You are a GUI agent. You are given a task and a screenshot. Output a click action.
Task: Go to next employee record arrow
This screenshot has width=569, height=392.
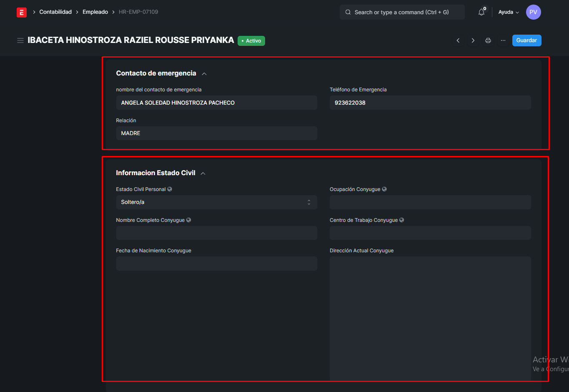[x=473, y=40]
